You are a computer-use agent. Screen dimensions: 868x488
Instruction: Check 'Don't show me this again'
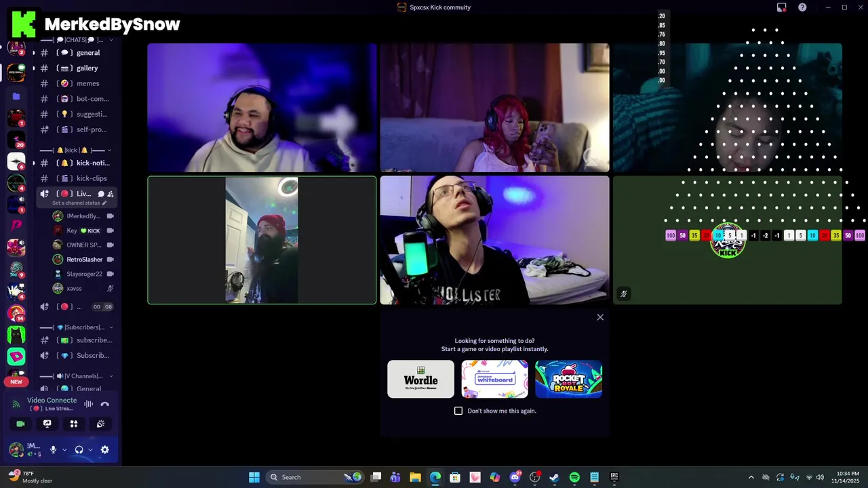458,411
